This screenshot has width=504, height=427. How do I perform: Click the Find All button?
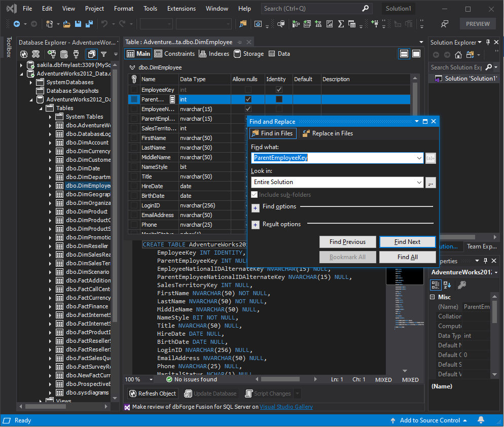click(x=407, y=257)
